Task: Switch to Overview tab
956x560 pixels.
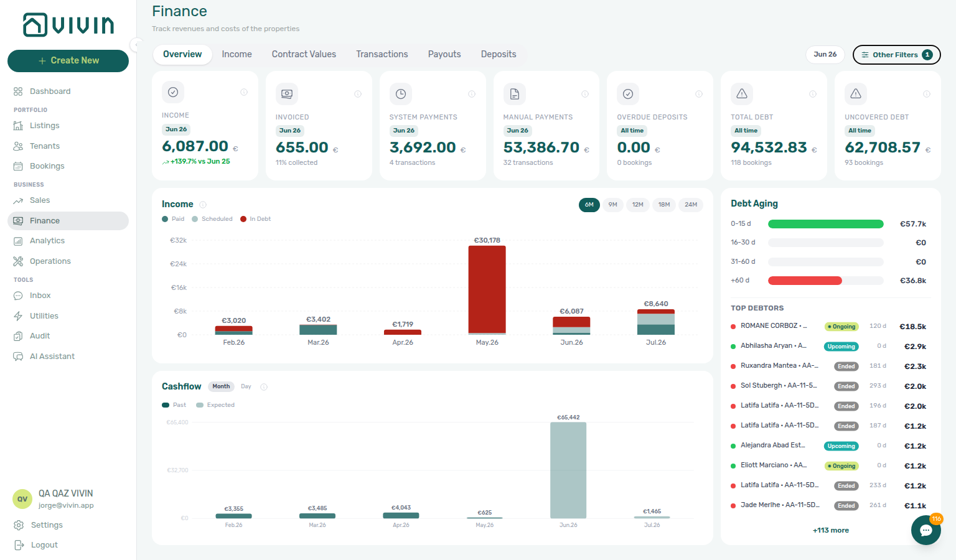Action: [x=182, y=55]
